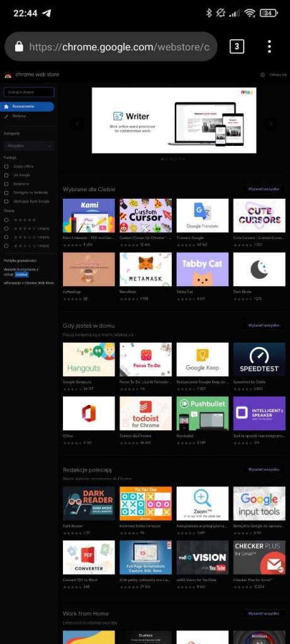This screenshot has width=290, height=644.
Task: Open Informacje o Chrome Web Store link
Action: pos(29,283)
